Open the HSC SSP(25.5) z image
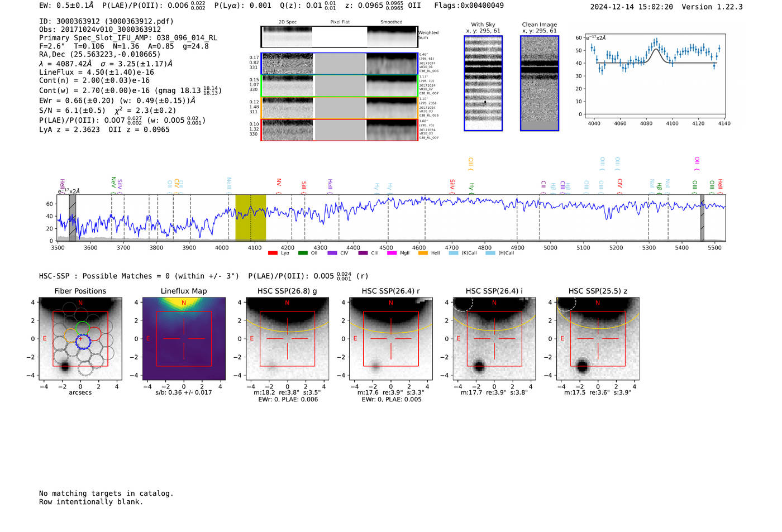 click(x=598, y=339)
